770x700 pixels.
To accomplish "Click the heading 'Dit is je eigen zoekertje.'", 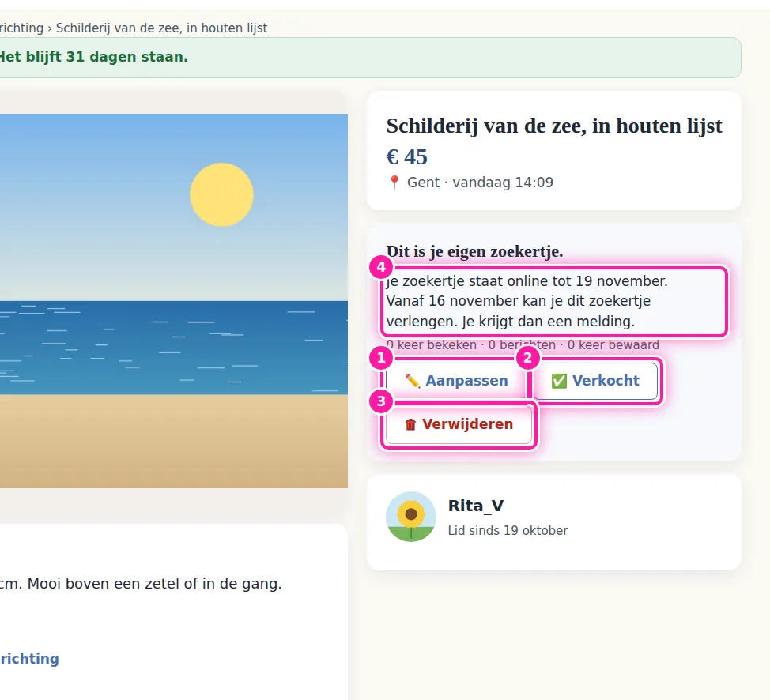I will pyautogui.click(x=474, y=251).
